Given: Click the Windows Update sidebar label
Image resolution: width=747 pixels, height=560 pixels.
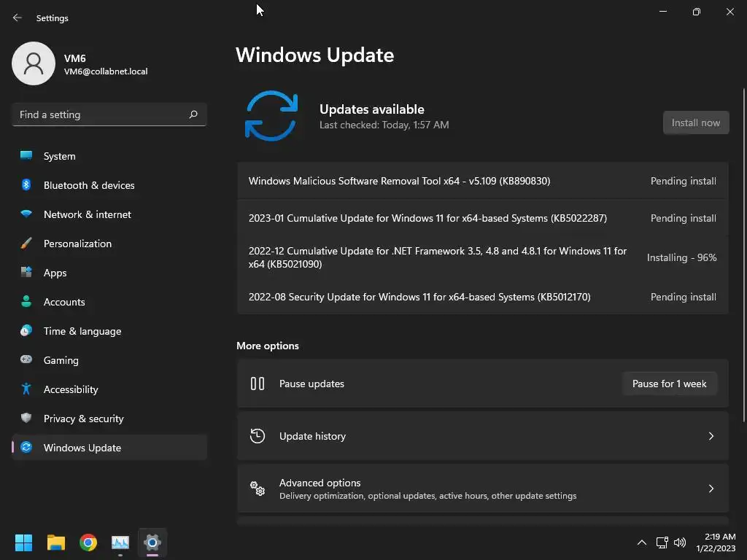Looking at the screenshot, I should (82, 448).
